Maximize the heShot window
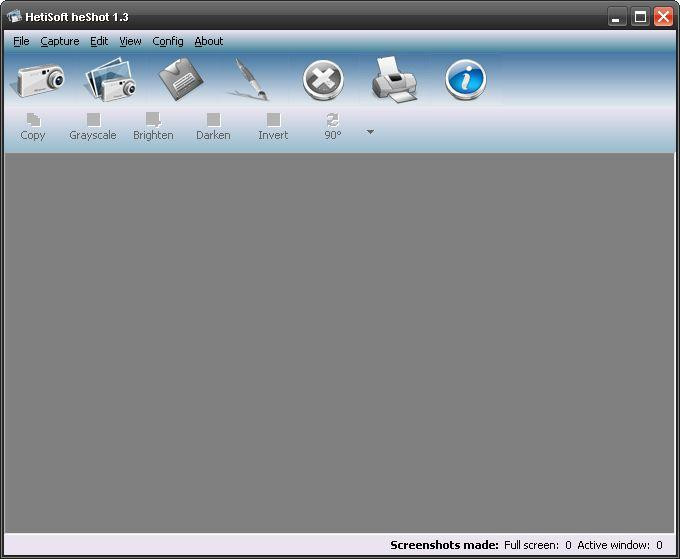 point(640,17)
